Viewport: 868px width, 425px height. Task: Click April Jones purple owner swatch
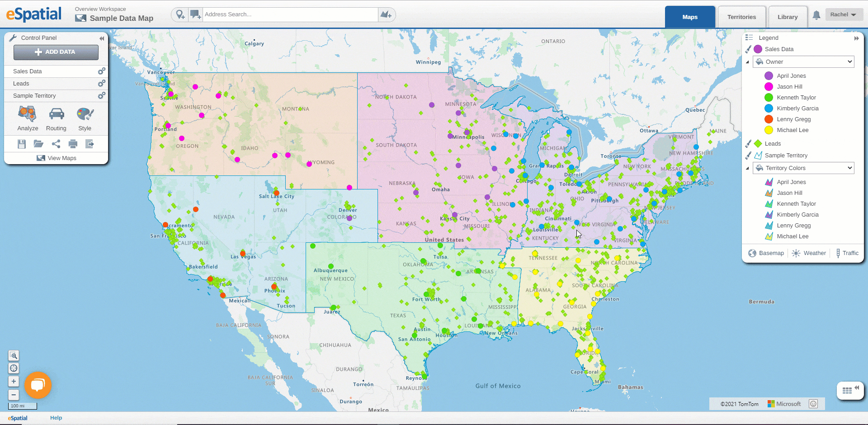point(769,76)
